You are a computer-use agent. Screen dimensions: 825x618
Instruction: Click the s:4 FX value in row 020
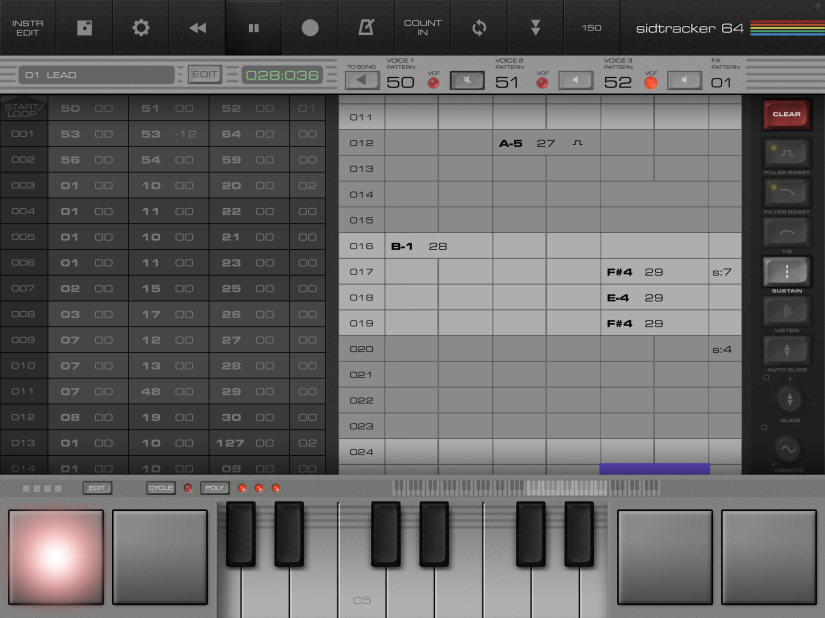722,349
